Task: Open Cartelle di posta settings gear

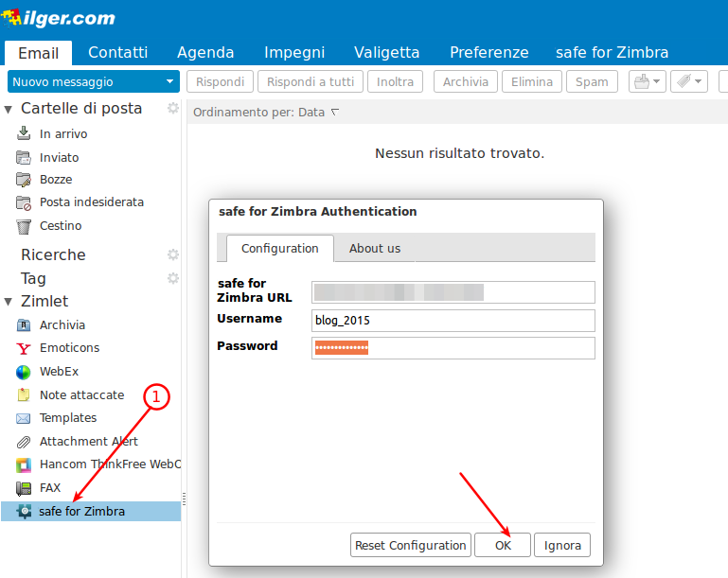Action: (173, 108)
